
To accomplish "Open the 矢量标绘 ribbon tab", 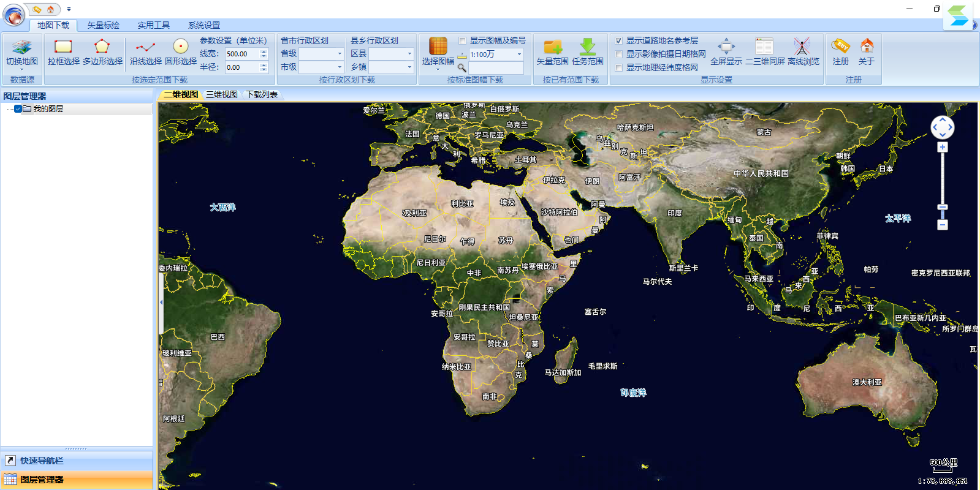I will coord(103,25).
